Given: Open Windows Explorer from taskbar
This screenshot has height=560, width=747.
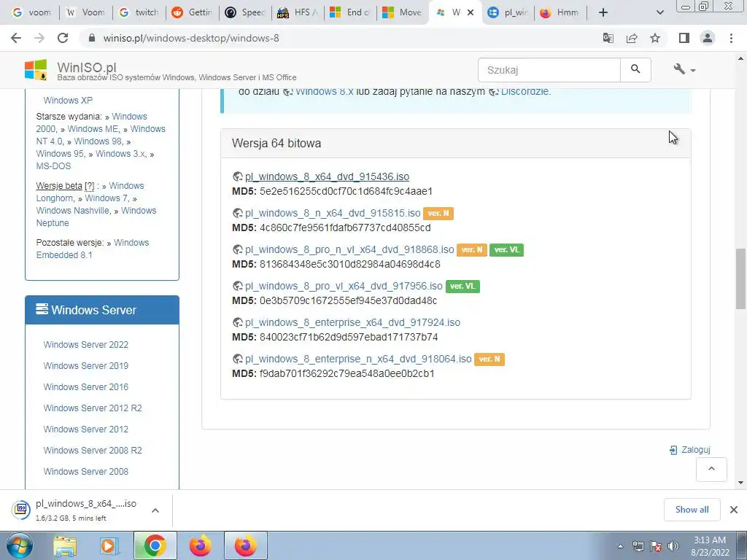Looking at the screenshot, I should [x=64, y=545].
